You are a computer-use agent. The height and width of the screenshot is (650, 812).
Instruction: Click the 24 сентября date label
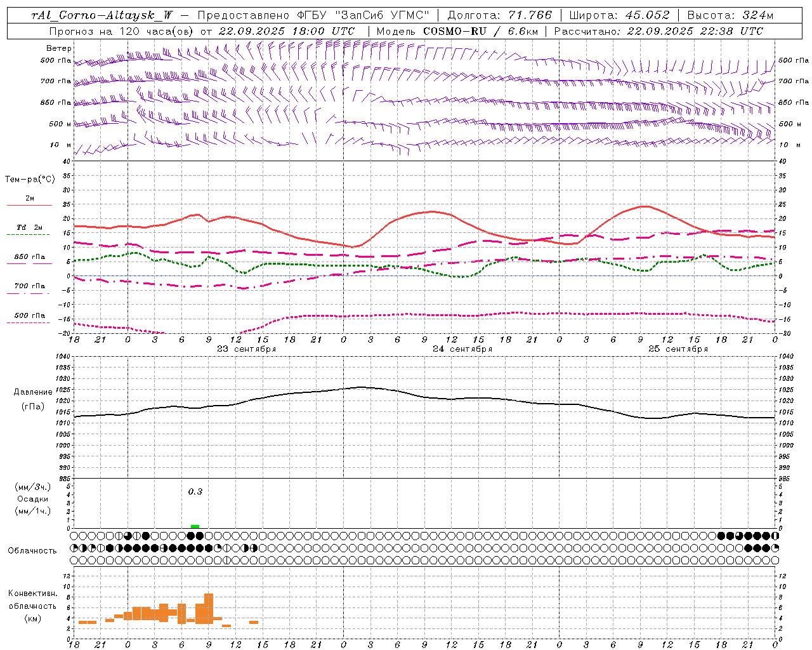[x=462, y=349]
